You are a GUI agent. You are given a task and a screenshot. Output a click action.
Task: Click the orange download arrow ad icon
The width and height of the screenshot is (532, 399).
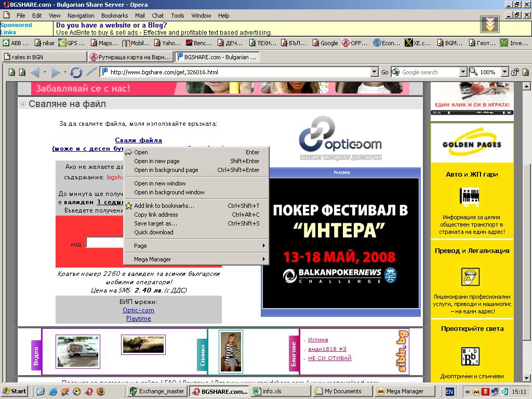(490, 24)
